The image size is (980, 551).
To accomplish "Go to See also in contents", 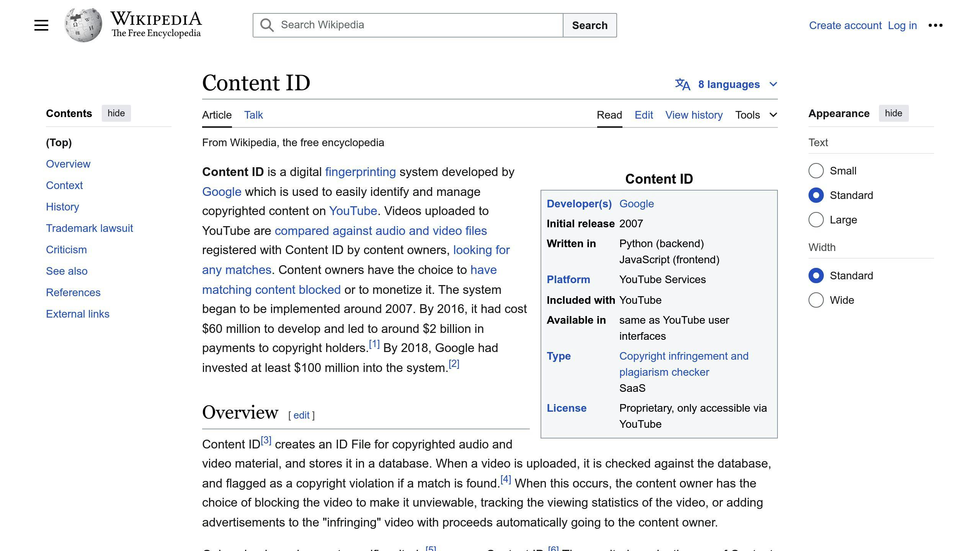I will click(67, 271).
